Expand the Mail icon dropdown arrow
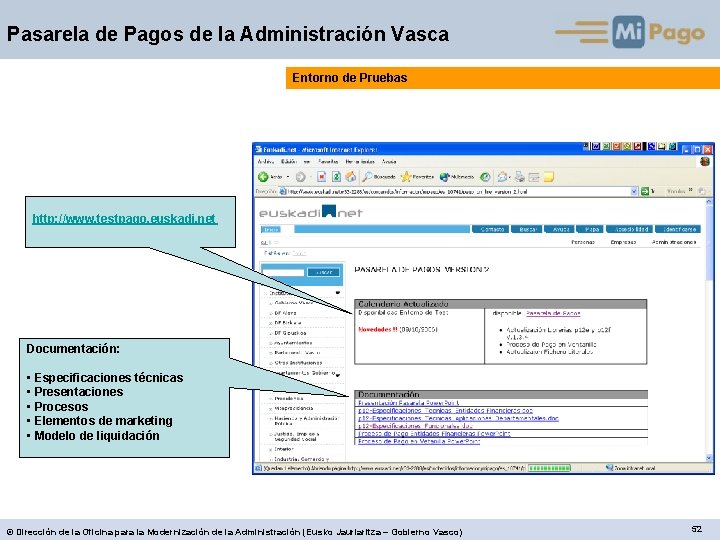720x540 pixels. (510, 177)
